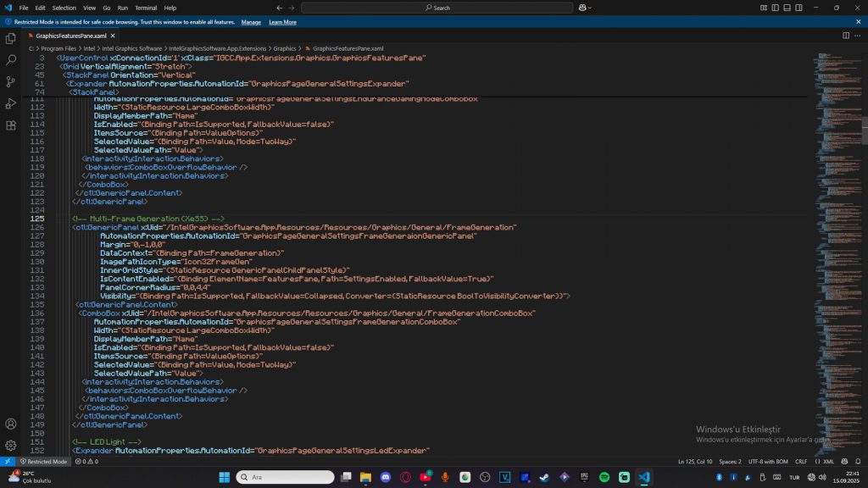
Task: Open the Search view in activity bar
Action: click(x=11, y=60)
